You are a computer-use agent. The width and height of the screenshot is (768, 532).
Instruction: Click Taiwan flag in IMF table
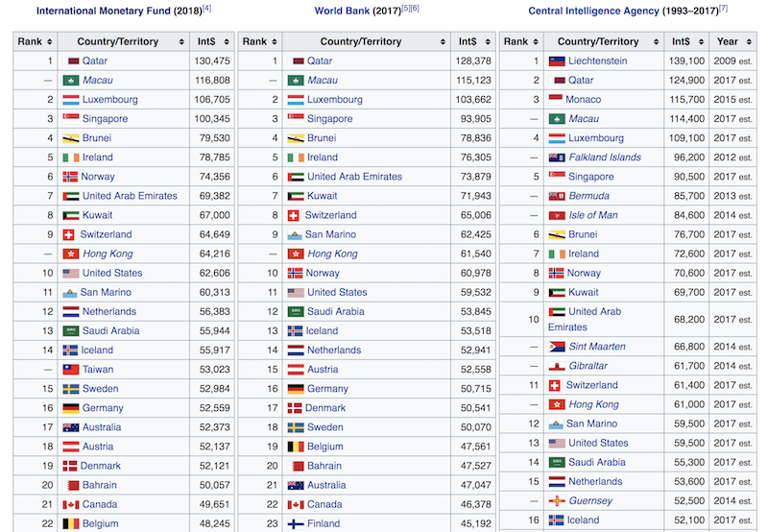coord(71,370)
